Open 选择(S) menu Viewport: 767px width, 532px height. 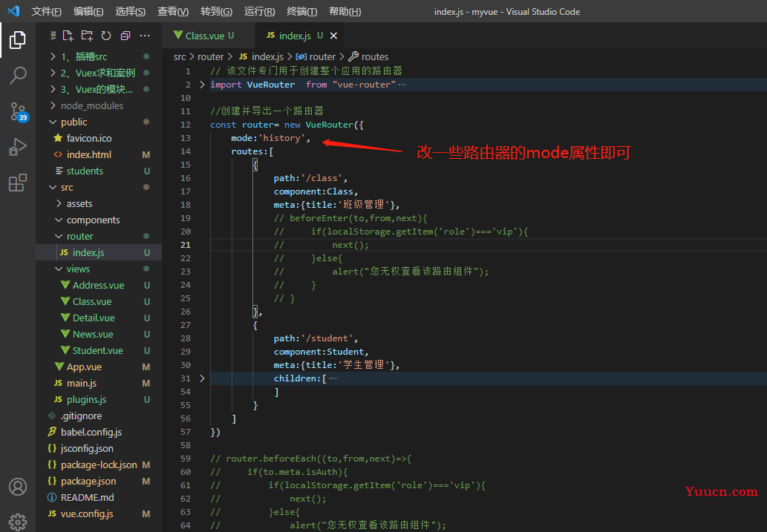131,11
